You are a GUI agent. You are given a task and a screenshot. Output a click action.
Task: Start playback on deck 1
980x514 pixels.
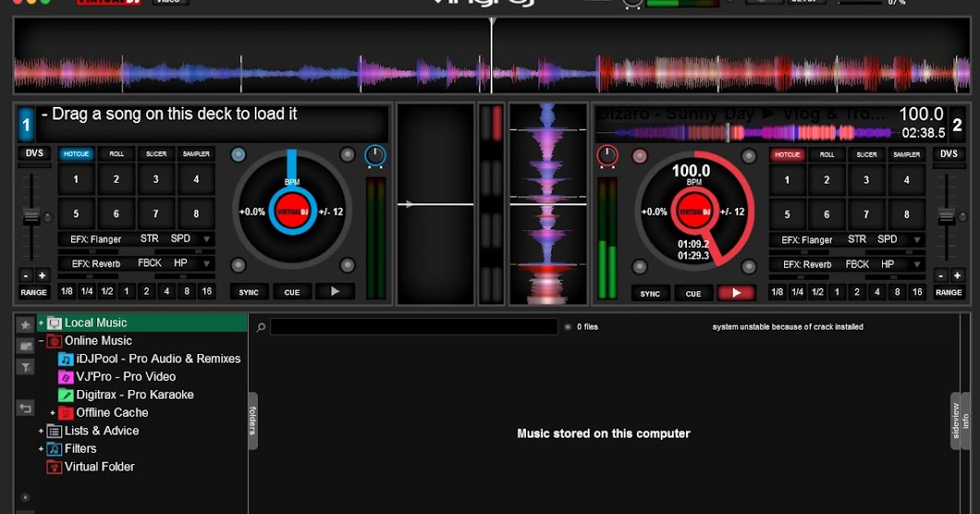(335, 291)
